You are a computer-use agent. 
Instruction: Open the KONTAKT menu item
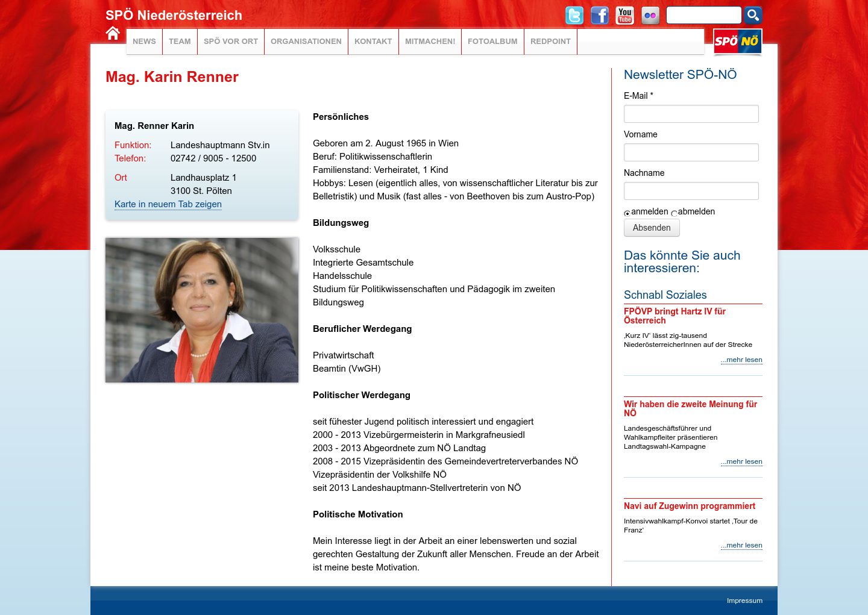pos(373,42)
